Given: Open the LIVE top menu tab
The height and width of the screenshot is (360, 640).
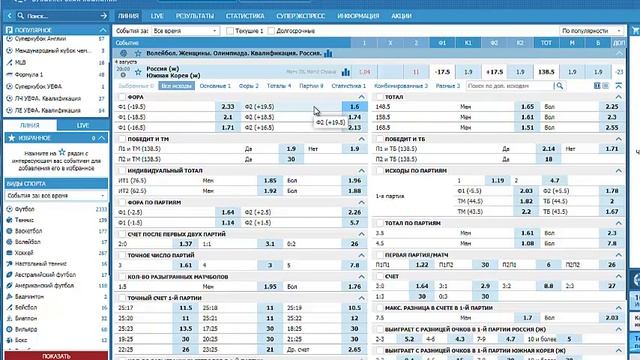Looking at the screenshot, I should tap(157, 16).
